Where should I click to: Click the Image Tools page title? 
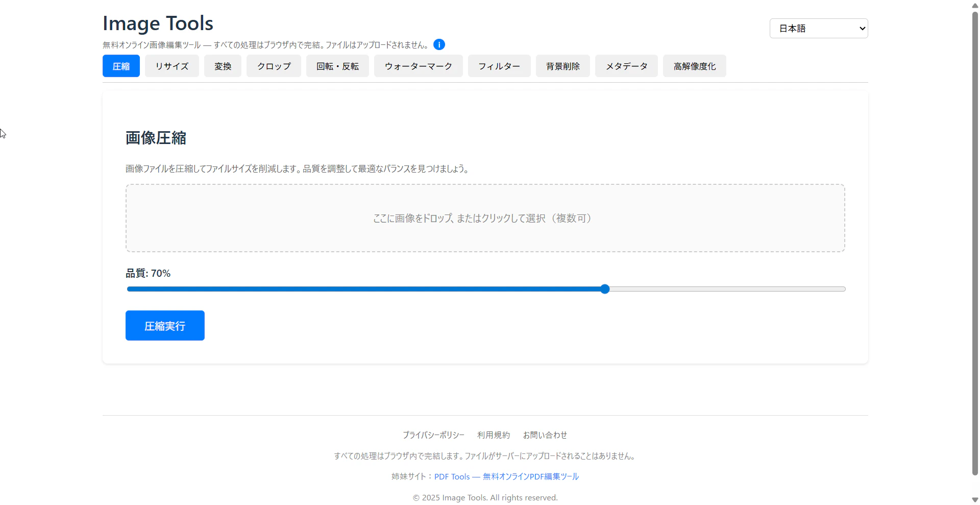(158, 23)
